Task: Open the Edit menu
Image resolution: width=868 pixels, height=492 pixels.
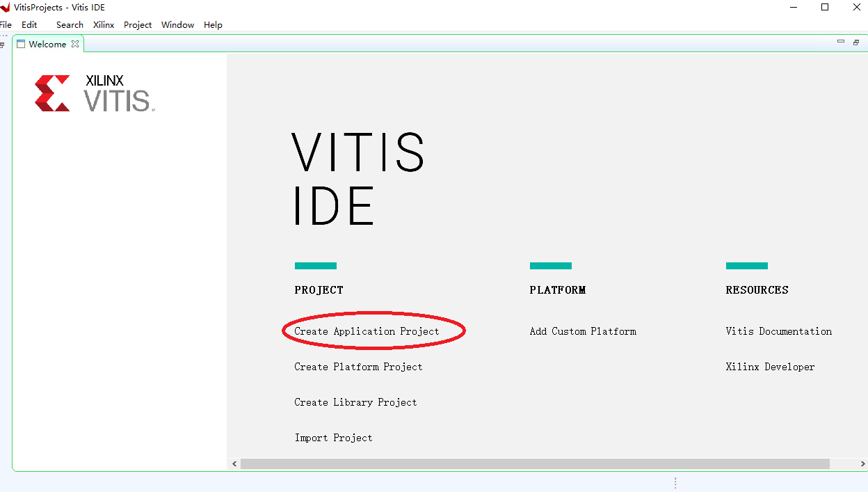Action: [29, 24]
